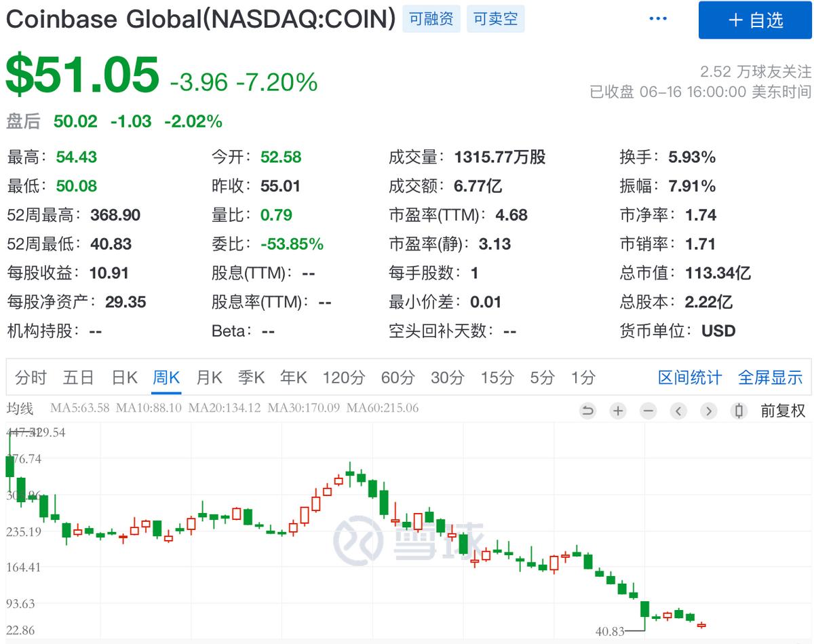Switch to the 60分 interval tab
The width and height of the screenshot is (814, 644).
click(x=398, y=377)
